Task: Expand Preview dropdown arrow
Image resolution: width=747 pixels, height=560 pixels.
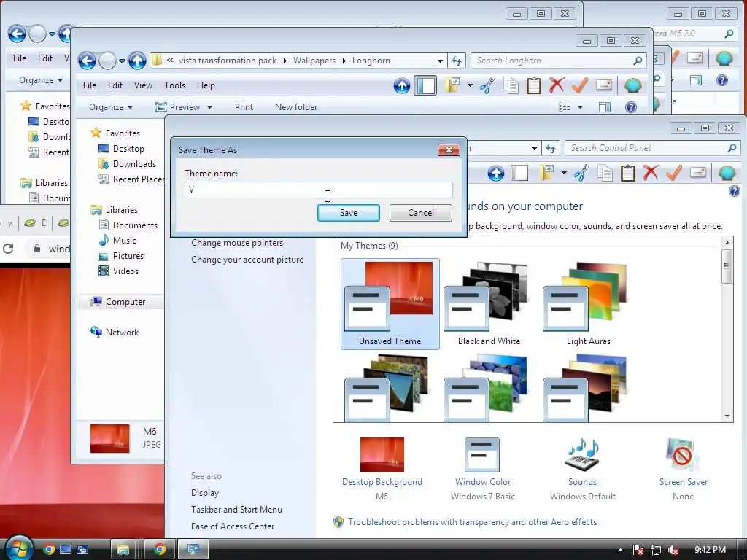Action: [209, 107]
